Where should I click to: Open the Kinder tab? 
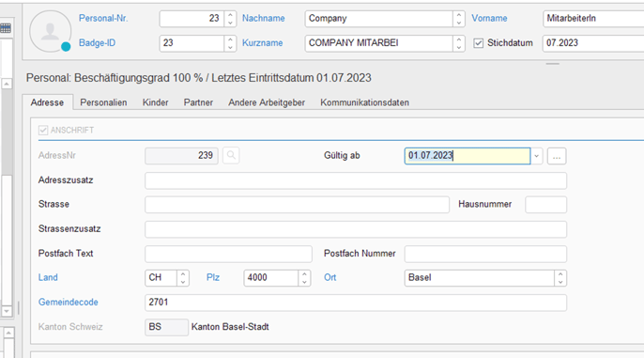point(155,102)
